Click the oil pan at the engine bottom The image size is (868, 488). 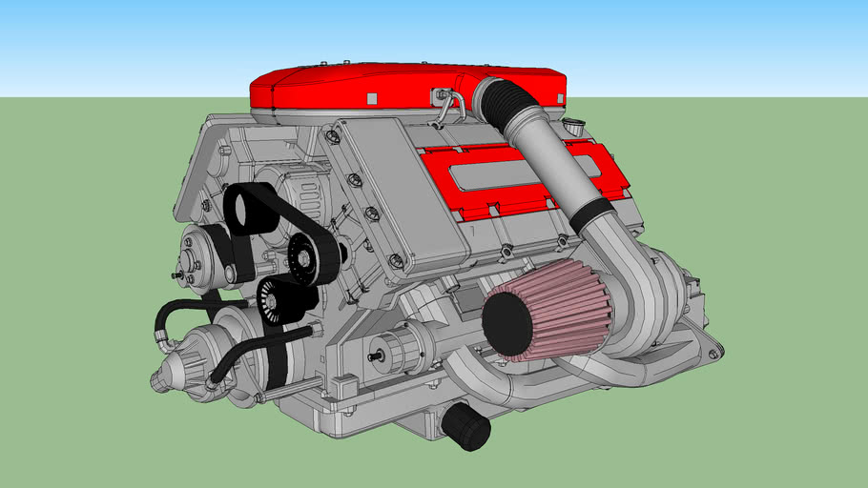[x=382, y=419]
